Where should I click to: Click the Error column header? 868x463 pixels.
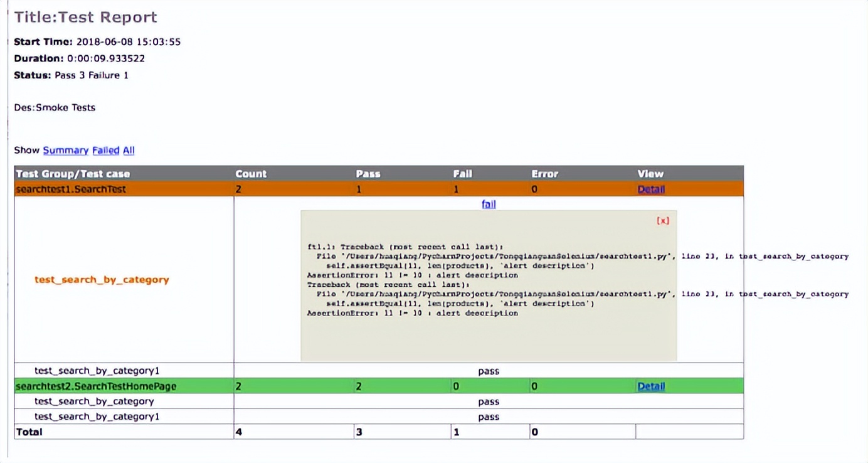545,174
